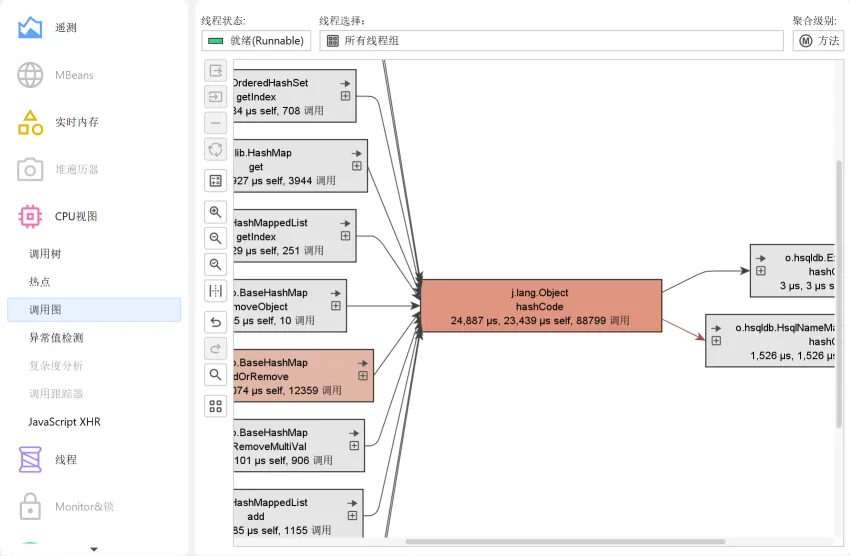This screenshot has width=850, height=556.
Task: Open the 线程 threads section
Action: [x=48, y=460]
